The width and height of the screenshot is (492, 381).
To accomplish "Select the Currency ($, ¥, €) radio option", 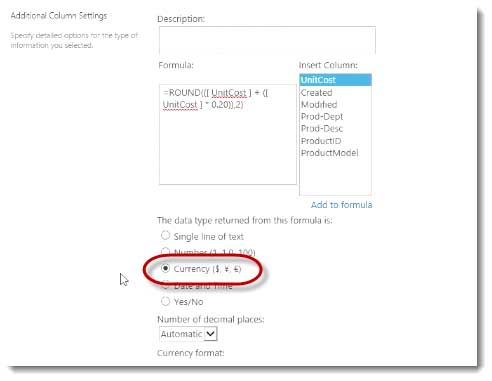I will point(165,268).
